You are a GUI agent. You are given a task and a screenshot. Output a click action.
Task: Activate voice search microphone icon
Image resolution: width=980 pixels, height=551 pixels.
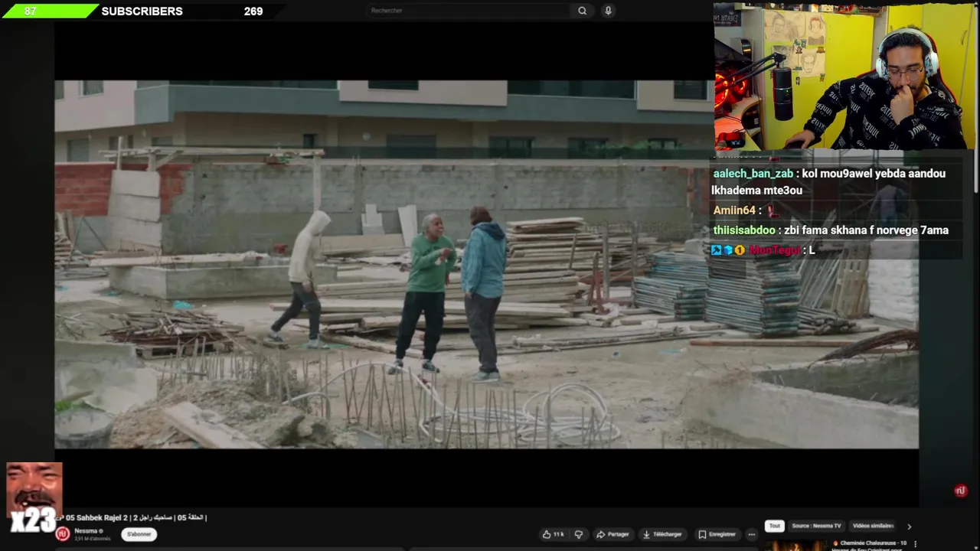tap(608, 11)
